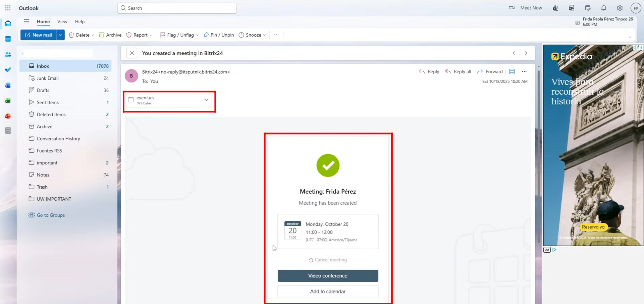644x304 pixels.
Task: Toggle Pin / Unpin for this email
Action: coord(219,35)
